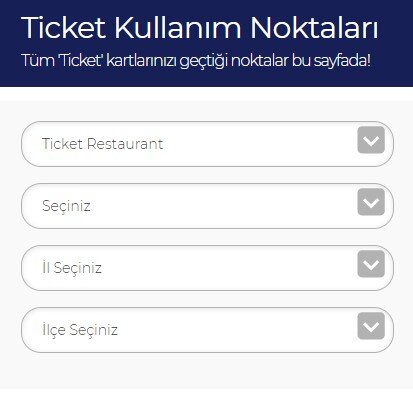
Task: Click the subtitle starting with 'Tüm Ticket kartlarınızı'
Action: (196, 61)
